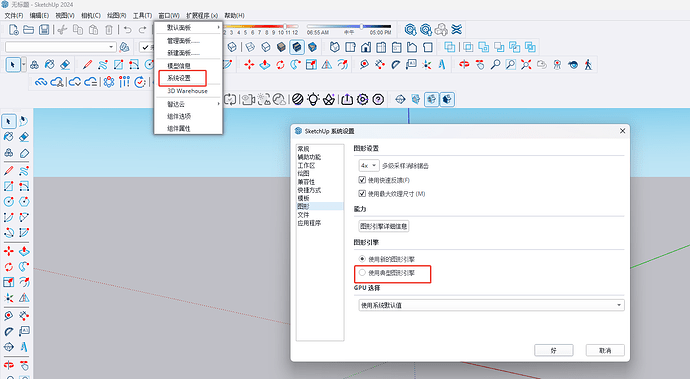The image size is (690, 379).
Task: Open the 相机(C) menu
Action: [91, 15]
